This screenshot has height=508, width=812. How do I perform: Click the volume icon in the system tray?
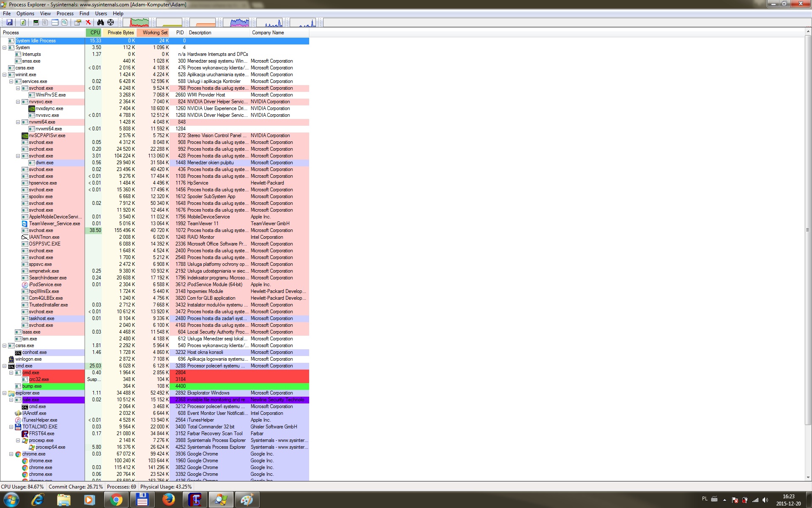765,500
